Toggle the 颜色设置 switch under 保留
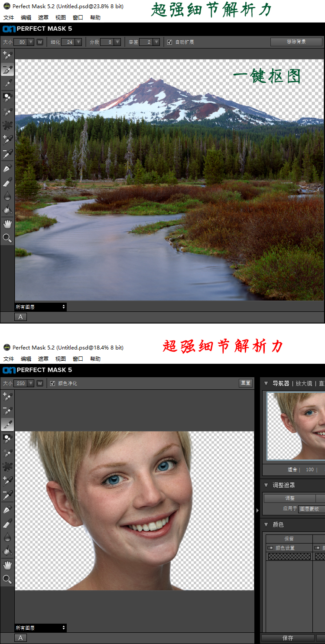Viewport: 325px width, 644px height. (270, 548)
